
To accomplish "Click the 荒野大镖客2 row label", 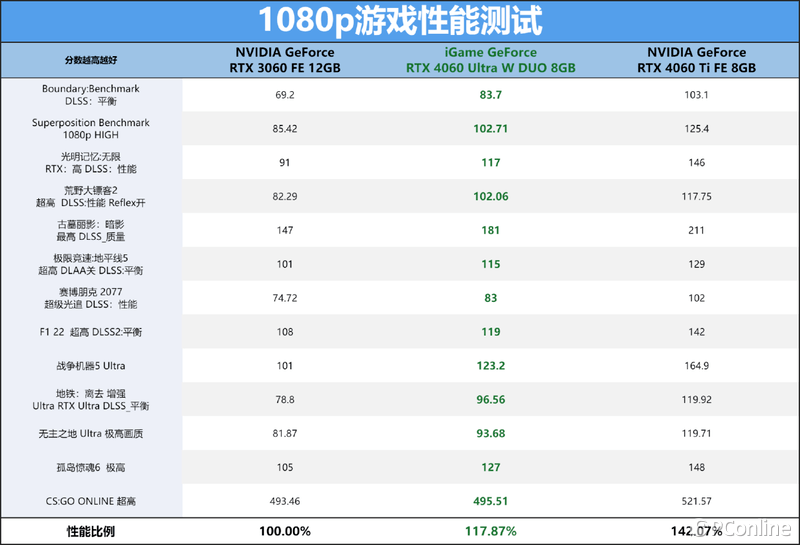I will (91, 196).
